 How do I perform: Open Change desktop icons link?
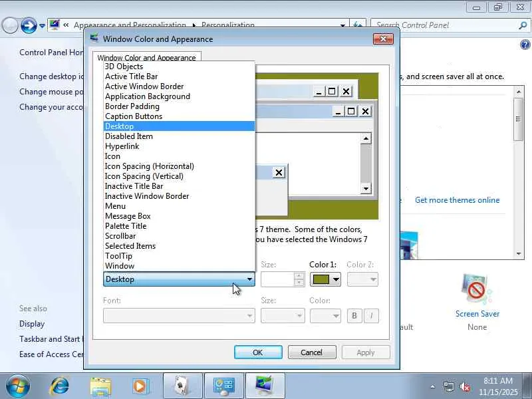coord(51,76)
